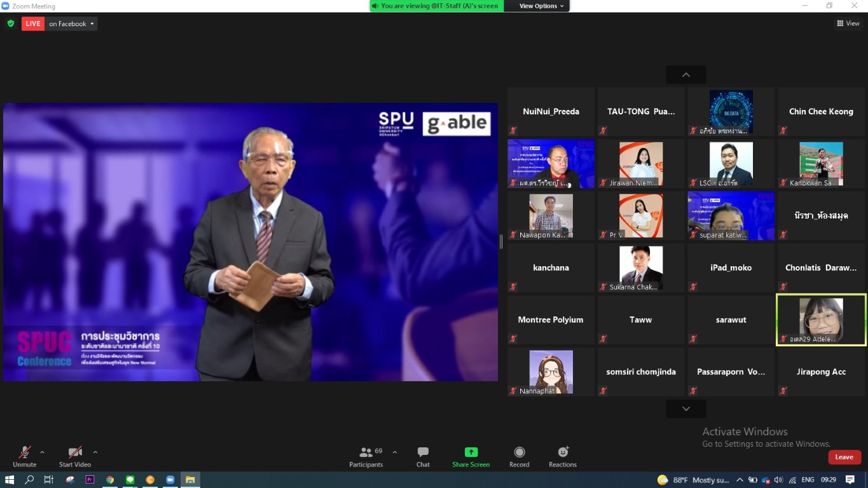Open Adobe Premiere Pro from the taskbar
Image resolution: width=868 pixels, height=488 pixels.
pos(90,480)
